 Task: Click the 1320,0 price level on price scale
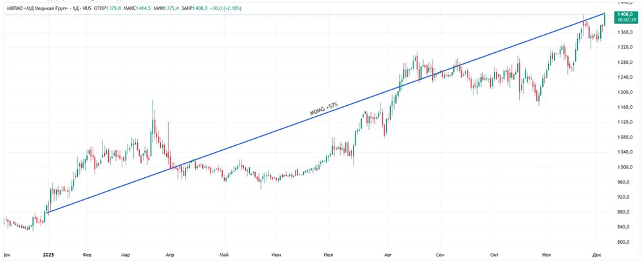[623, 47]
